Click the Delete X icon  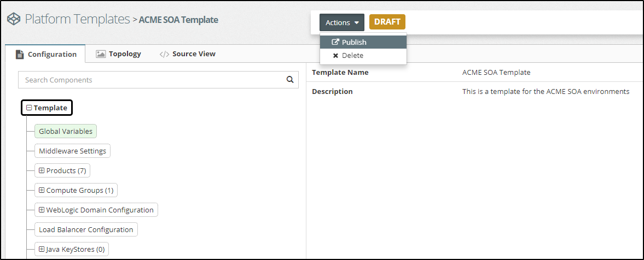[335, 56]
